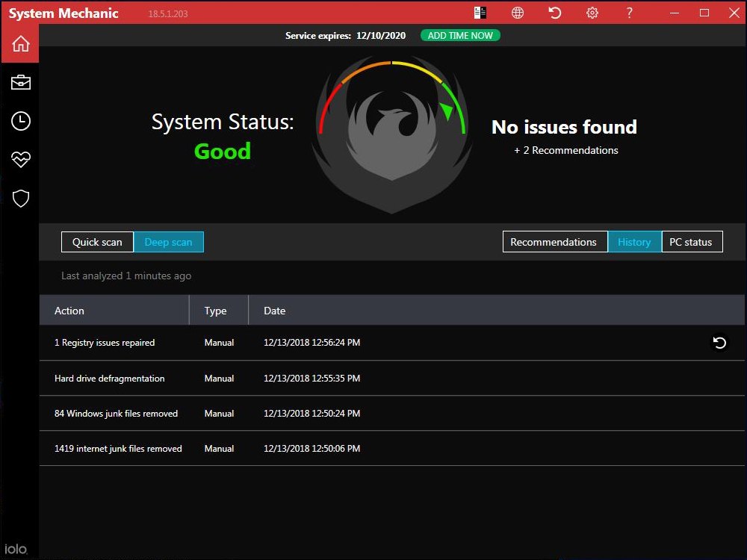
Task: Click the ADD TIME NOW button
Action: click(460, 35)
